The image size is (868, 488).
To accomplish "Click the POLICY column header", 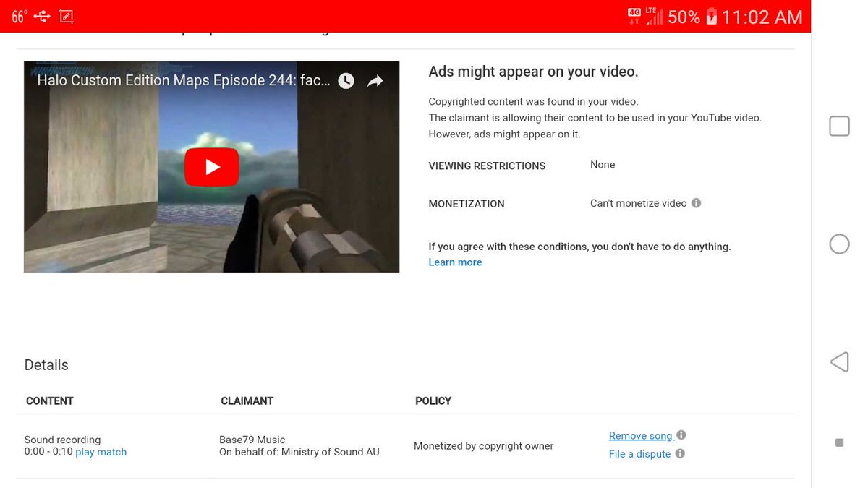I will [433, 401].
